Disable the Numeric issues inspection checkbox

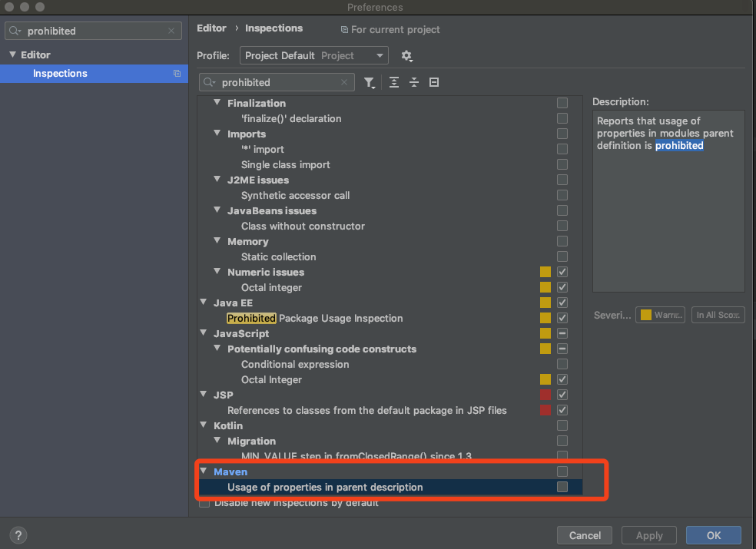562,272
